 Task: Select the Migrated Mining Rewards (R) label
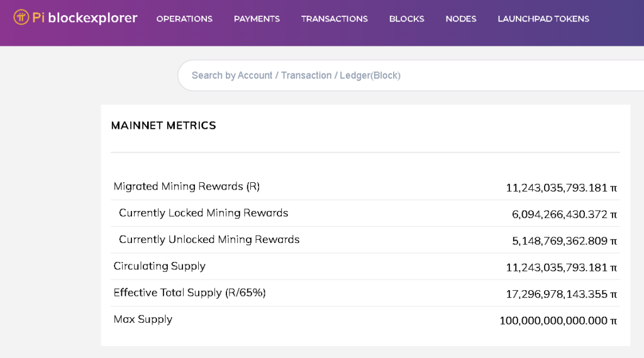coord(186,187)
